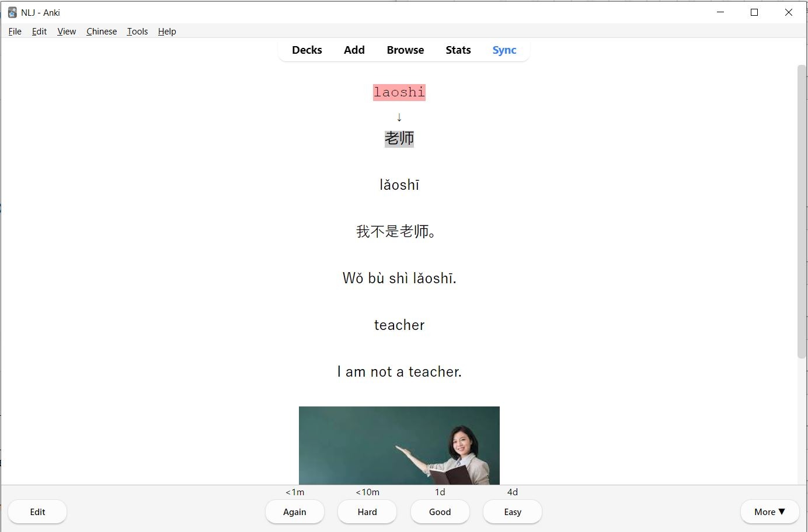
Task: Rate the card Again
Action: [x=295, y=512]
